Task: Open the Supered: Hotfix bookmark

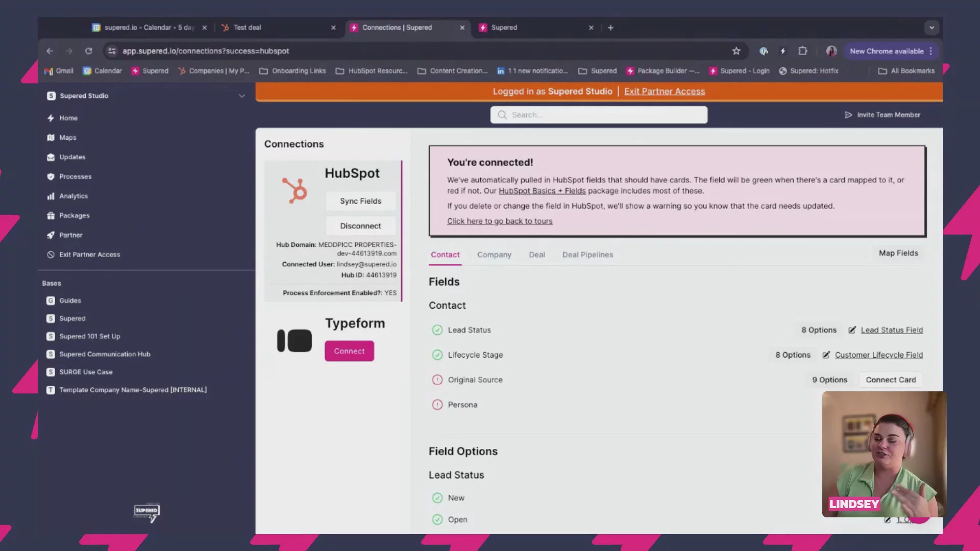Action: point(808,71)
